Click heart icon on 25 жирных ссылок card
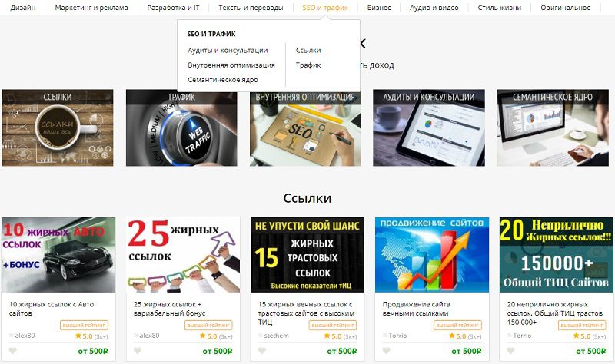The width and height of the screenshot is (615, 364). pyautogui.click(x=138, y=351)
